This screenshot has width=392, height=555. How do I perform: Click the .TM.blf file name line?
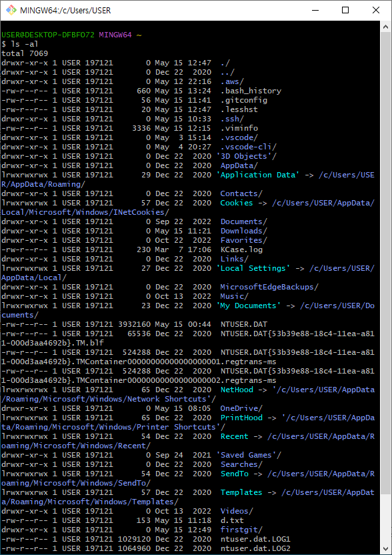pos(53,343)
